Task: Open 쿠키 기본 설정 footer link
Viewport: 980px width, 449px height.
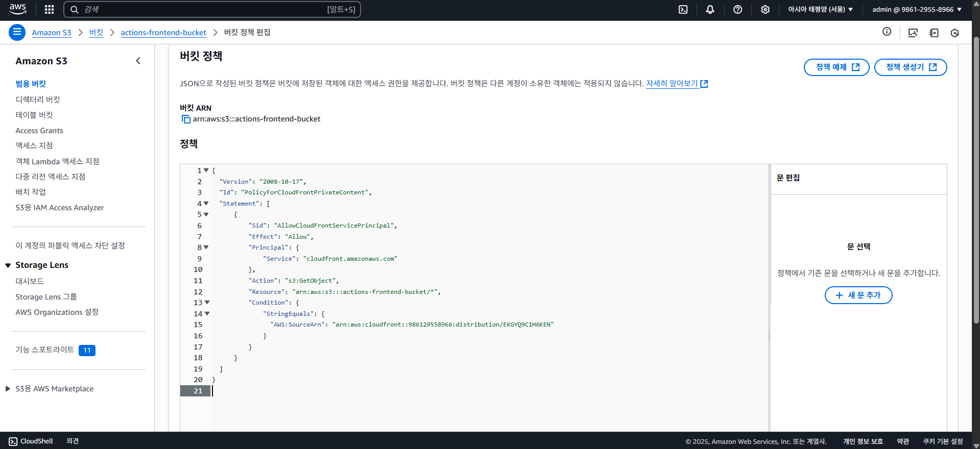Action: (x=943, y=441)
